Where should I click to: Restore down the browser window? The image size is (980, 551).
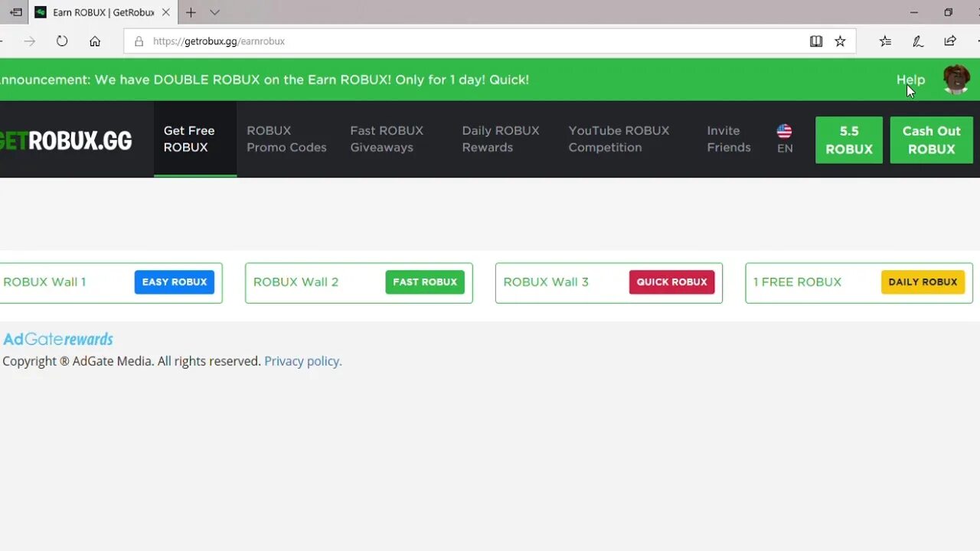click(948, 12)
